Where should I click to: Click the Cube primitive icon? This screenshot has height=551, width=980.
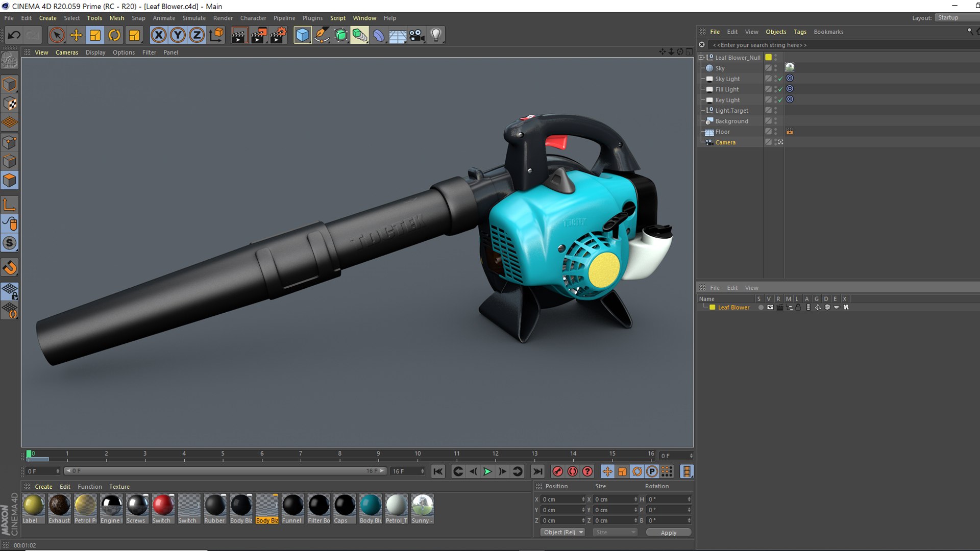pos(302,35)
